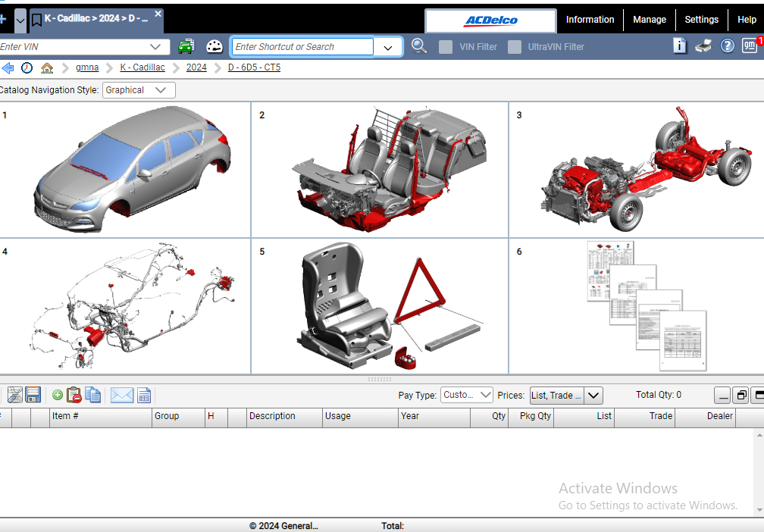The image size is (764, 532).
Task: Click the 2024 breadcrumb link
Action: (196, 67)
